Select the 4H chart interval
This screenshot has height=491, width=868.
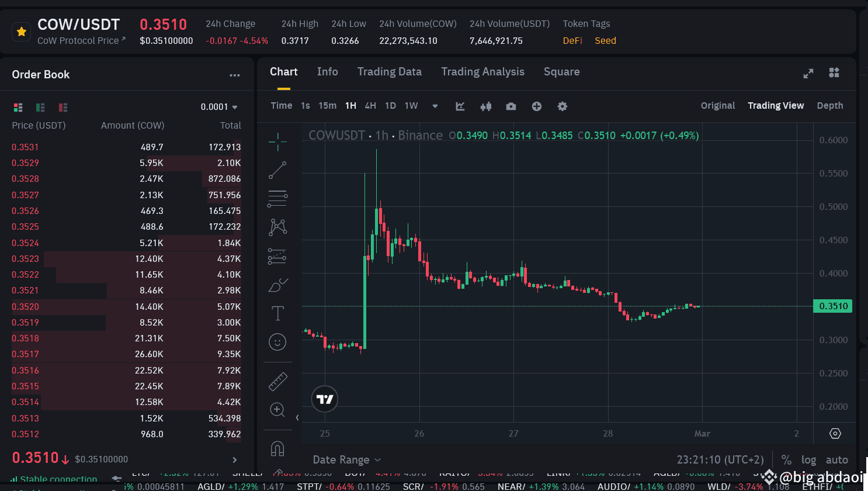(370, 106)
